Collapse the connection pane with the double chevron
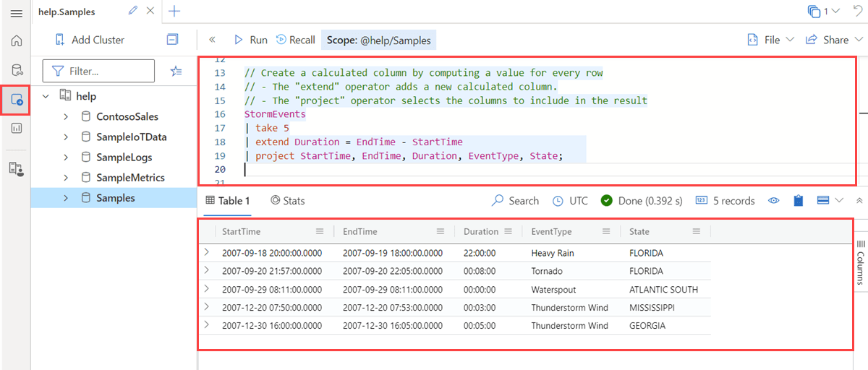Viewport: 868px width, 370px height. (212, 40)
